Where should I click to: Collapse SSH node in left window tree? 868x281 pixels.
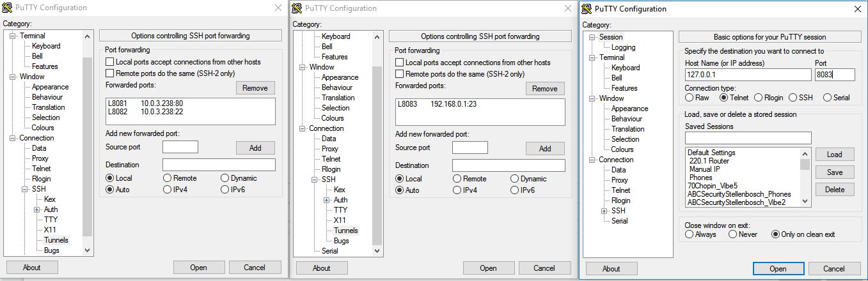pos(26,189)
